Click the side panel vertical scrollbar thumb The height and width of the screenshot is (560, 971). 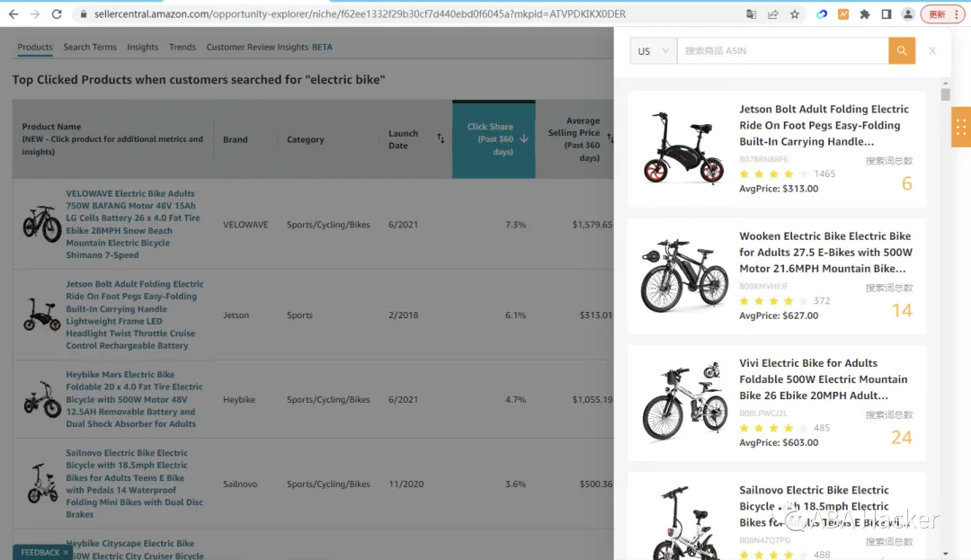945,94
